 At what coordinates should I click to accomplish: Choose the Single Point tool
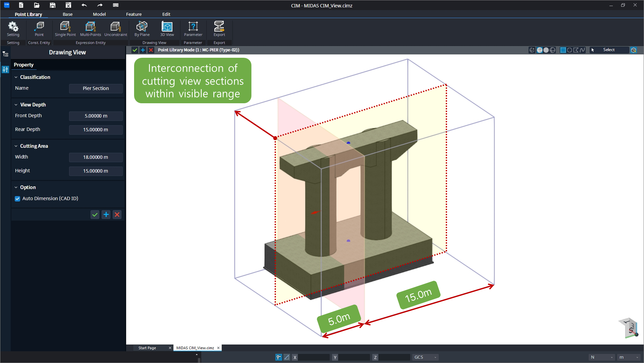(x=65, y=29)
